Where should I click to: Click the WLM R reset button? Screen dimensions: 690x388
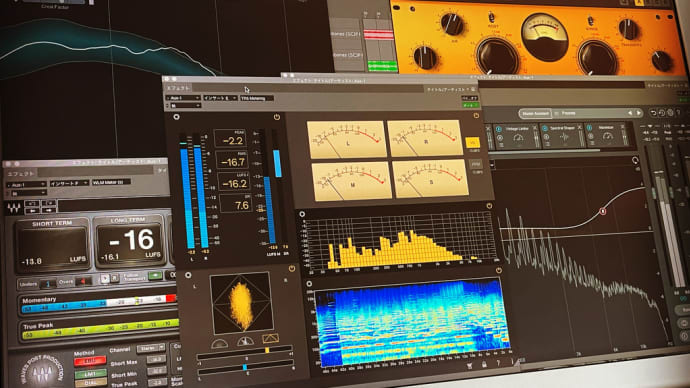(115, 278)
